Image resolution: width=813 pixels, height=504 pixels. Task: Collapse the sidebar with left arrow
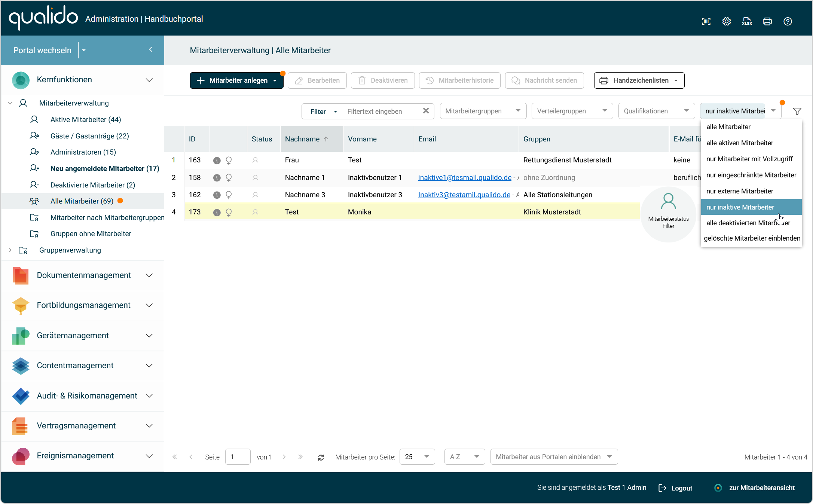click(150, 49)
